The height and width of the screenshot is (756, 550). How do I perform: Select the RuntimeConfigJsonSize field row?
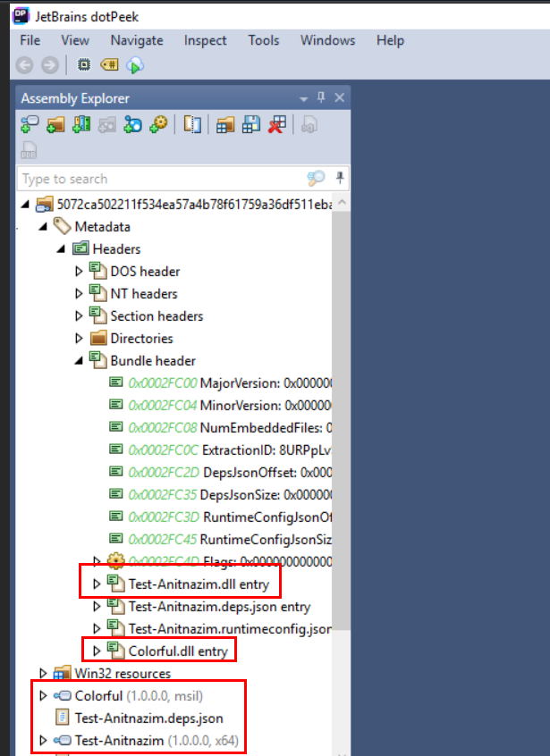pos(219,539)
